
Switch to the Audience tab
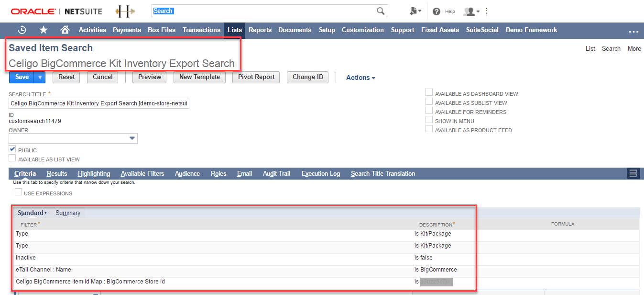[x=187, y=173]
